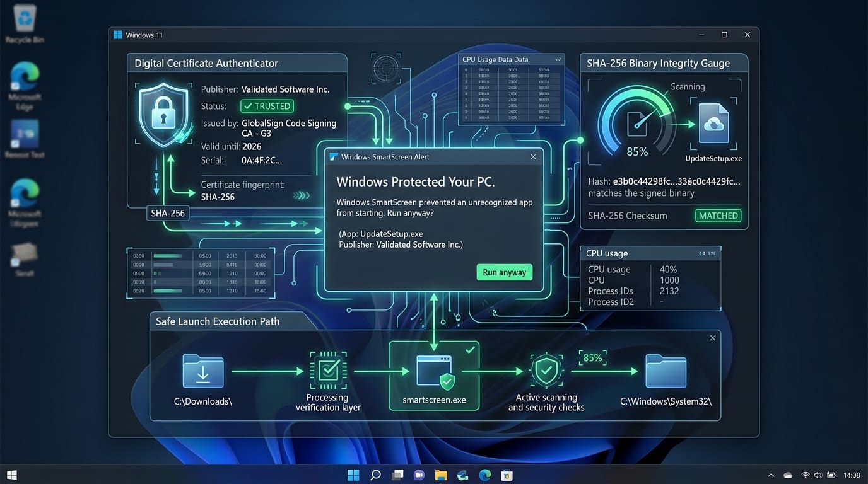Click the 85% badge in Safe Launch Execution Path

click(x=593, y=357)
